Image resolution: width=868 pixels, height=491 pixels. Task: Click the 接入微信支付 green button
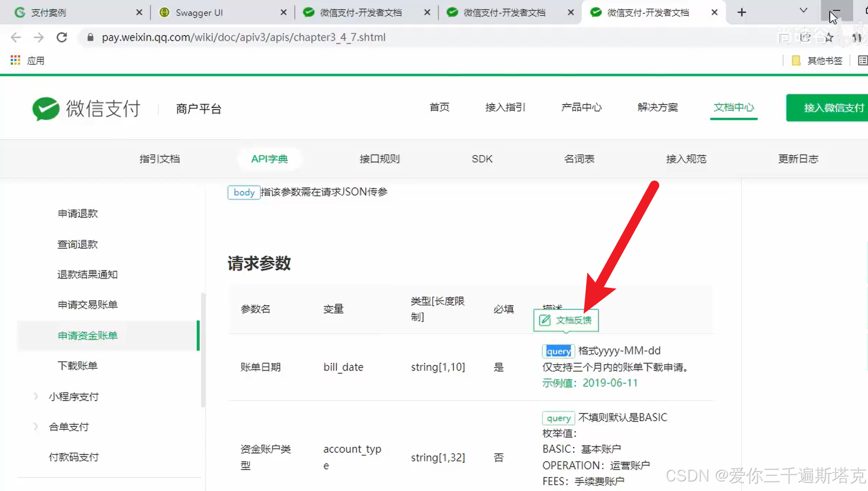pos(827,108)
